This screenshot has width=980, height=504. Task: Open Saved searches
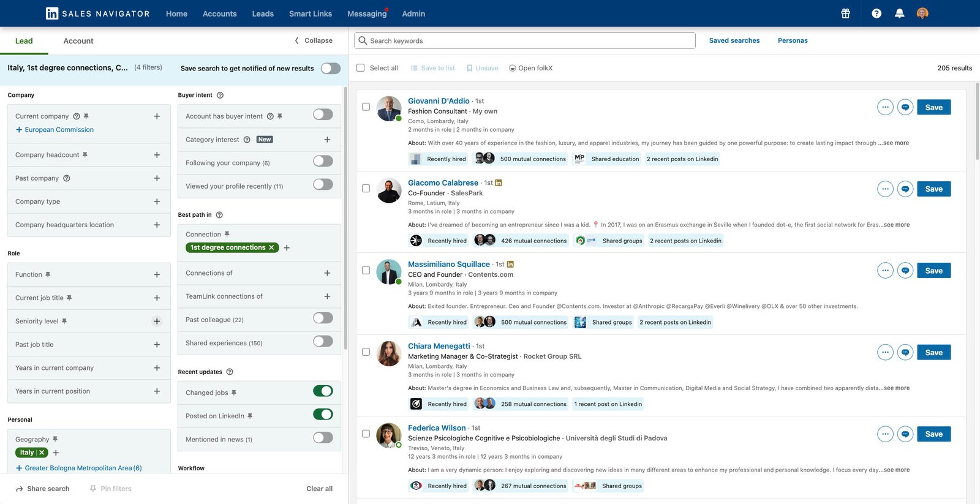point(734,40)
